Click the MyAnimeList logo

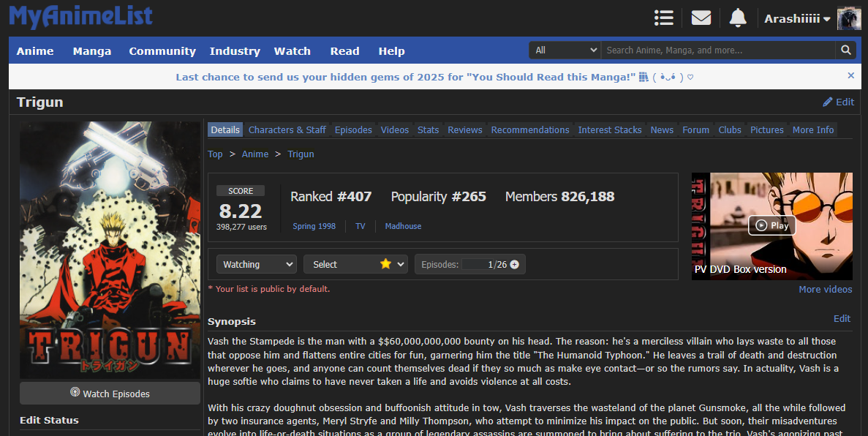[x=81, y=17]
